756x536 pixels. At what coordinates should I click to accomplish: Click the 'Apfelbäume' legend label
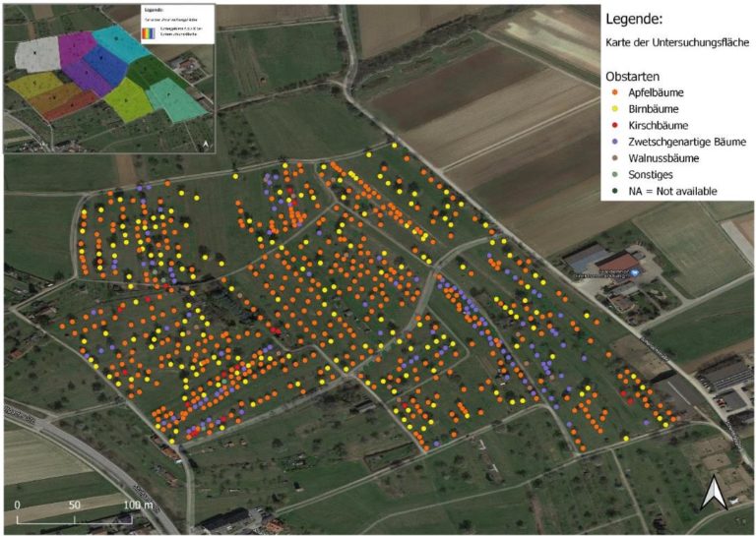coord(656,92)
